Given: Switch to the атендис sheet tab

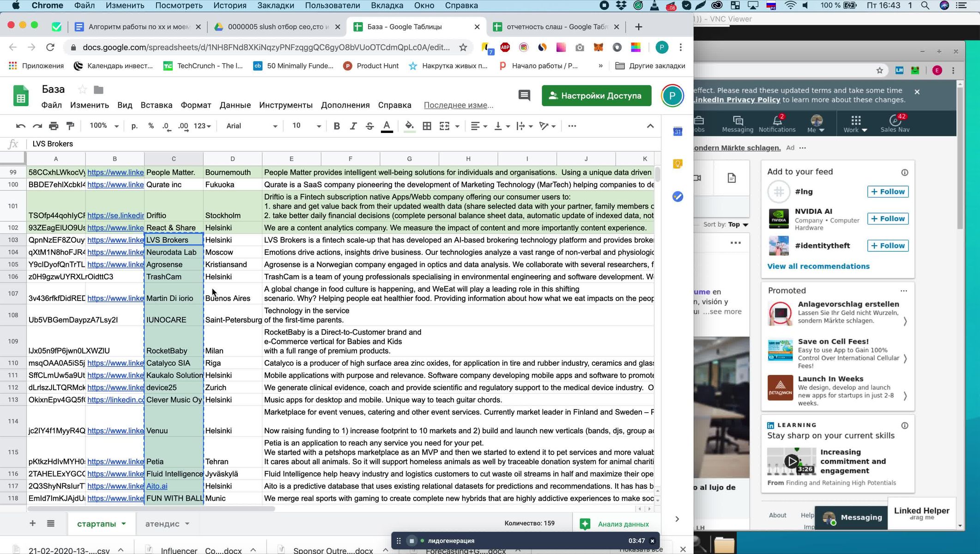Looking at the screenshot, I should tap(162, 524).
